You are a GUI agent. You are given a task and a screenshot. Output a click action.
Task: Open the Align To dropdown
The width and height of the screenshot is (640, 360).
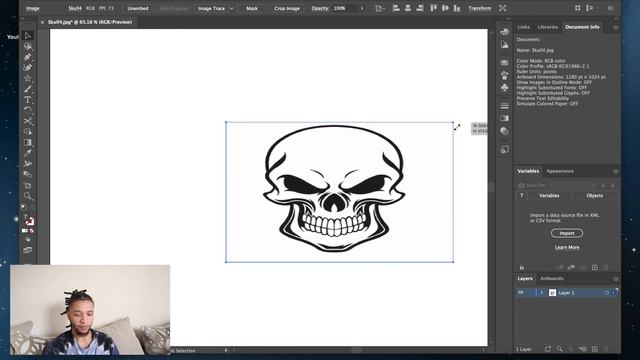tap(379, 8)
